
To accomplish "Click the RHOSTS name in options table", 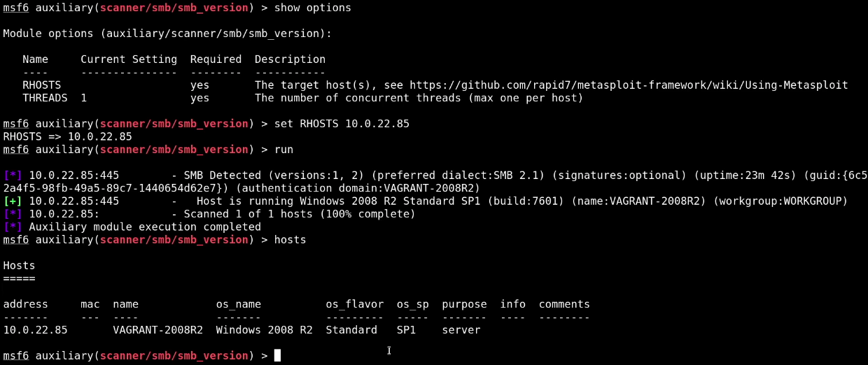I will 42,85.
